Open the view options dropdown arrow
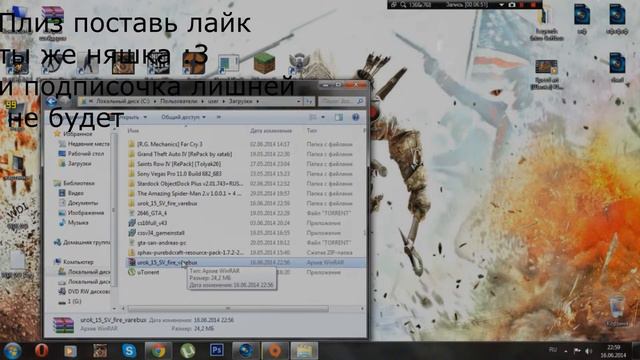The image size is (640, 360). 323,117
